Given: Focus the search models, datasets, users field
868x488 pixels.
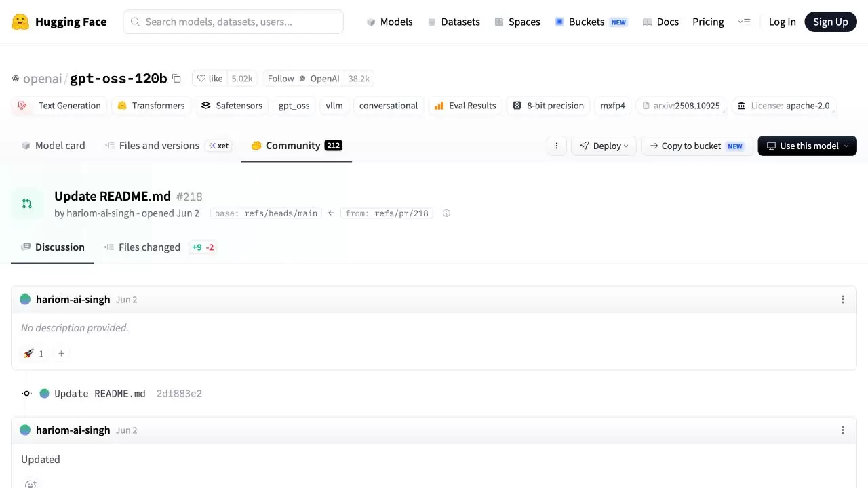Looking at the screenshot, I should pyautogui.click(x=233, y=22).
